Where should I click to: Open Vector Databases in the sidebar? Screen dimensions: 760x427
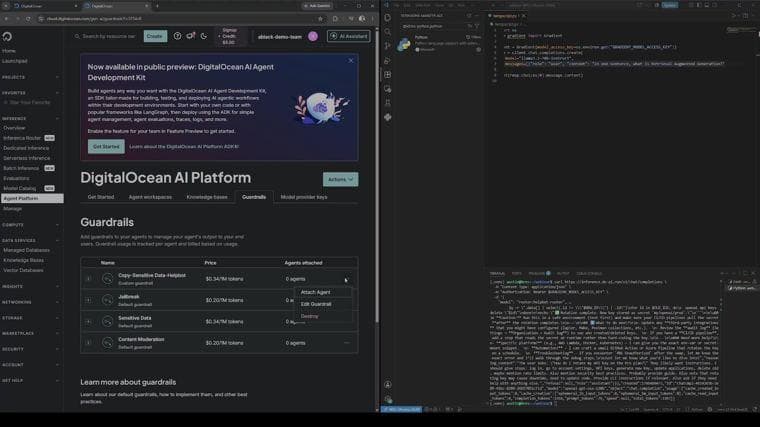23,270
